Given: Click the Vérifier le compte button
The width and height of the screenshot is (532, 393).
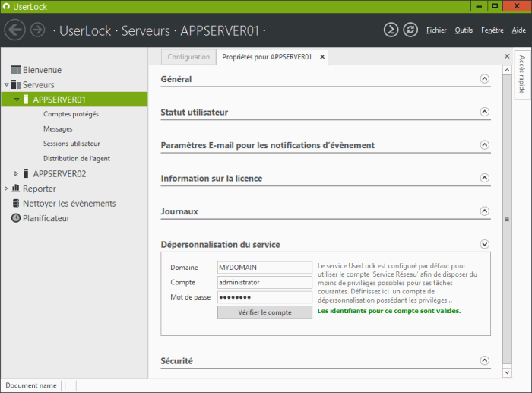Looking at the screenshot, I should coord(264,312).
